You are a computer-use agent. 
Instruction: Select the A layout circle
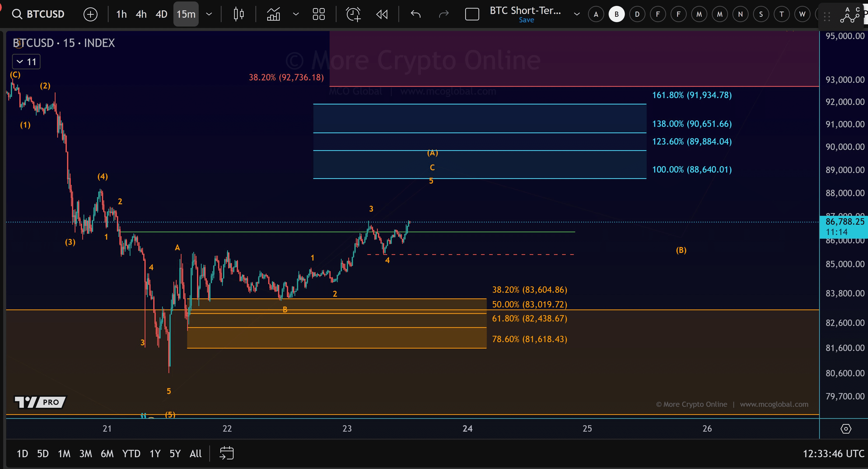(x=596, y=14)
